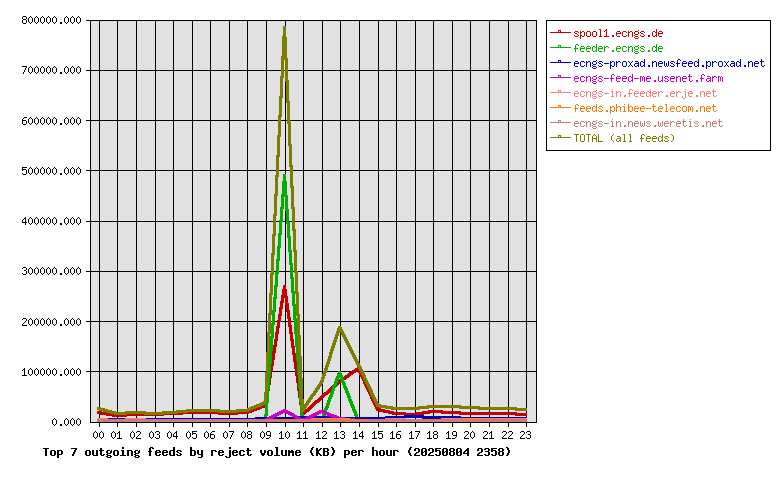The height and width of the screenshot is (480, 780).
Task: Click the 100000.000 y-axis label
Action: (x=51, y=372)
